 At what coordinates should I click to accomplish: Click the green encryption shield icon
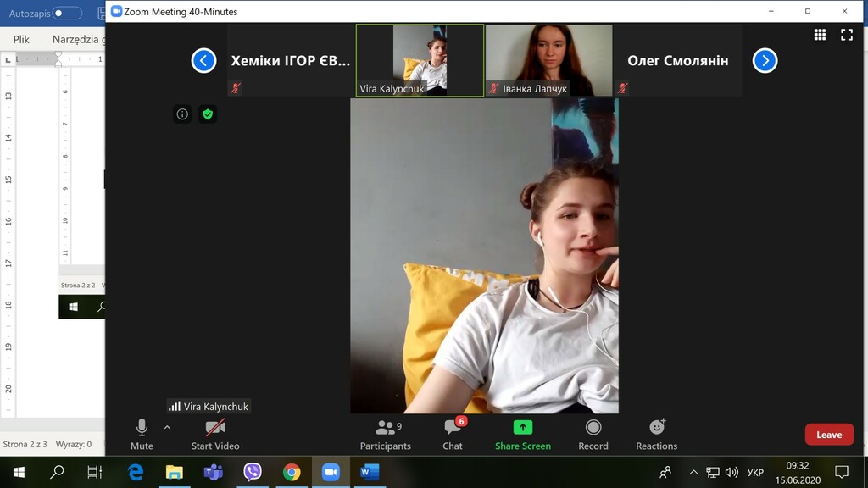click(208, 114)
